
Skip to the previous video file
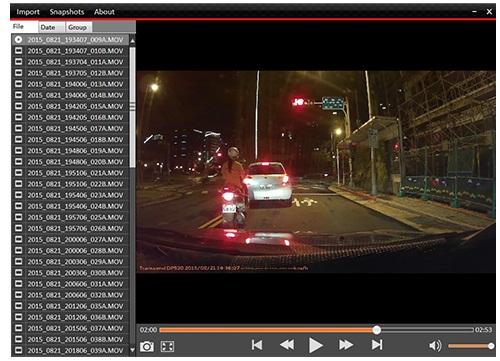tap(257, 345)
